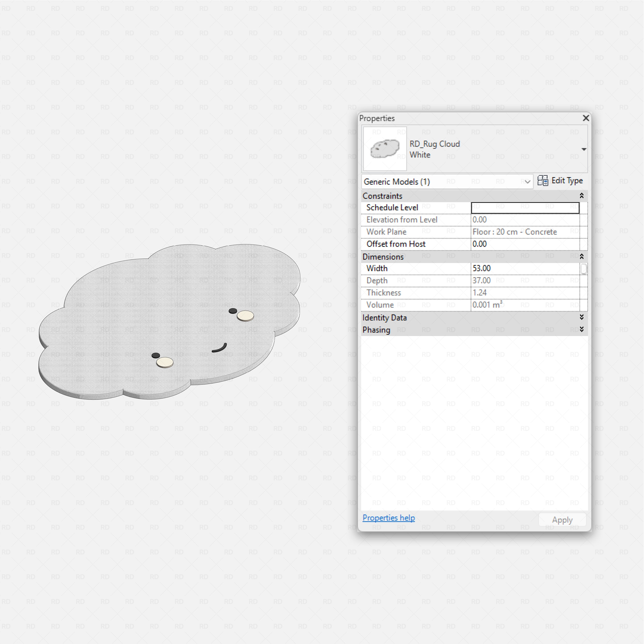
Task: Open the Generic Models (1) filter dropdown
Action: (528, 182)
